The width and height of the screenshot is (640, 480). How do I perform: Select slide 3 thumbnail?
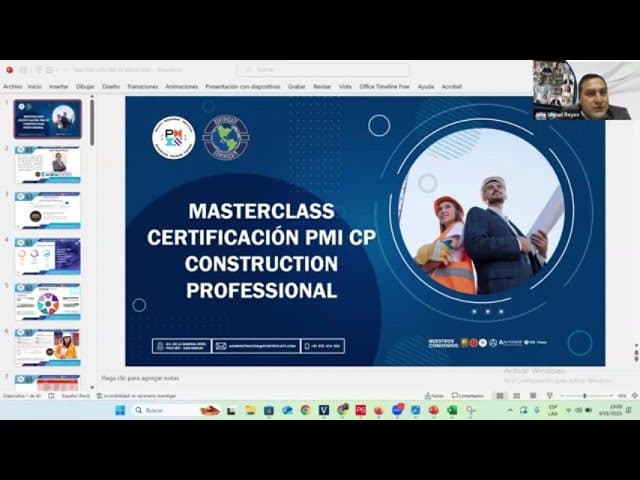(48, 211)
